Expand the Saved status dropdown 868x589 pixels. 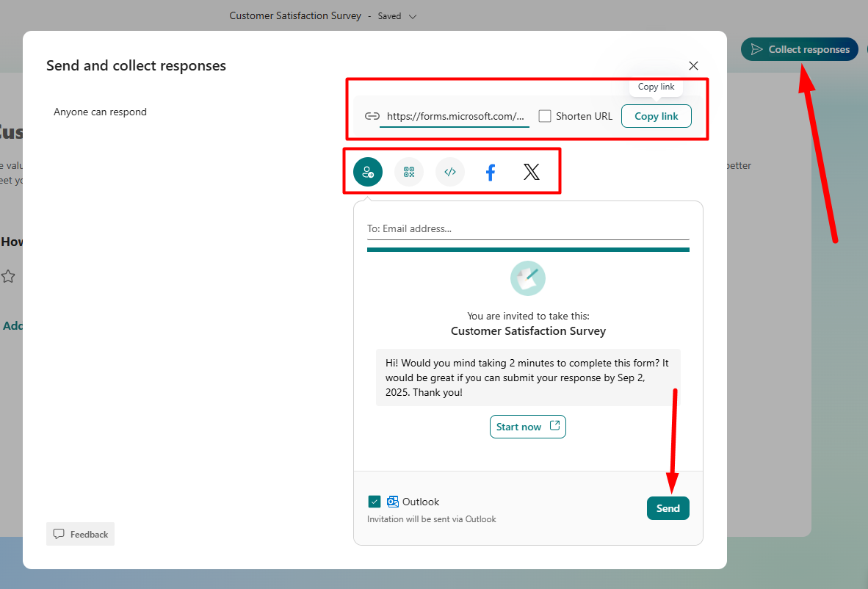coord(413,15)
